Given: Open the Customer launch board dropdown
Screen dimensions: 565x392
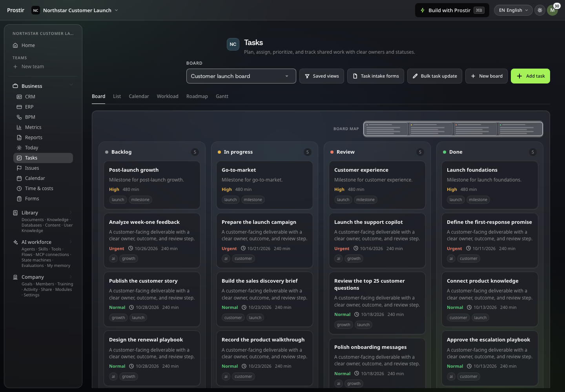Looking at the screenshot, I should (x=241, y=76).
